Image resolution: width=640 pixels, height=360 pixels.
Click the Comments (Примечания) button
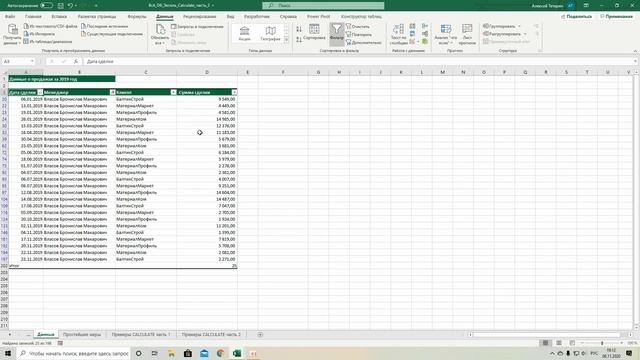[616, 17]
